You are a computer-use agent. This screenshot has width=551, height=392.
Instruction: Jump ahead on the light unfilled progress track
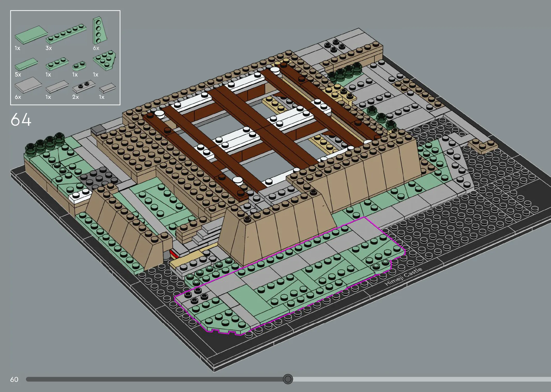pos(422,379)
